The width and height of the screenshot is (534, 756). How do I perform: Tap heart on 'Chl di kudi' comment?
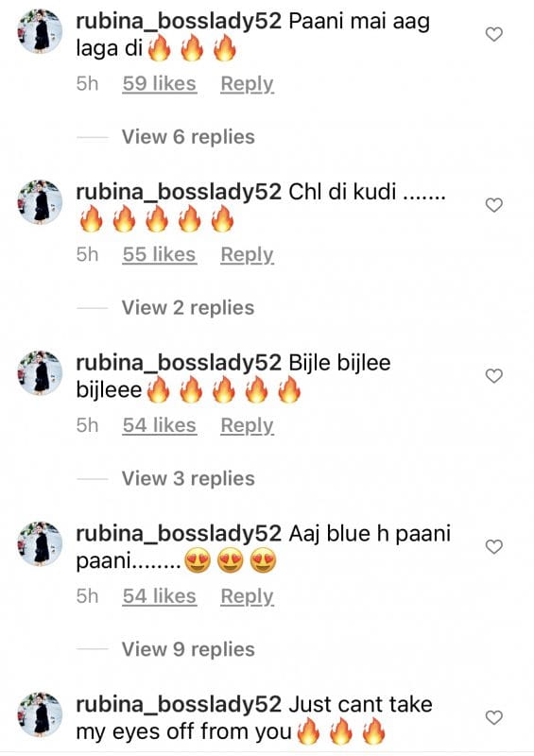coord(493,205)
